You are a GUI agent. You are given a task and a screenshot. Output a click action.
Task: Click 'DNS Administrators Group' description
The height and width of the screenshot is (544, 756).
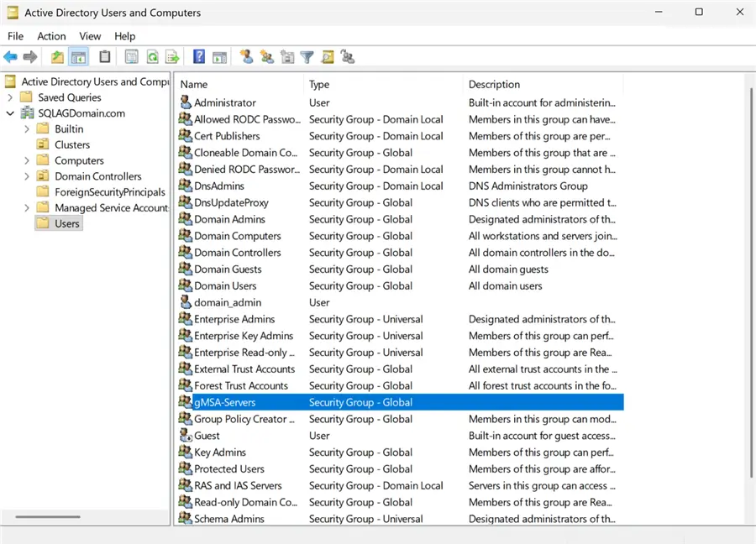[528, 186]
